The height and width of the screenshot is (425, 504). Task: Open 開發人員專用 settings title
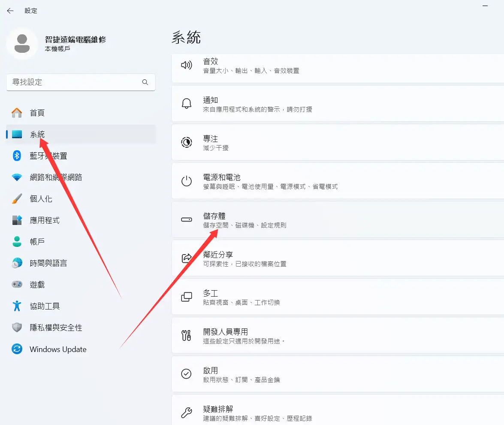pos(226,332)
